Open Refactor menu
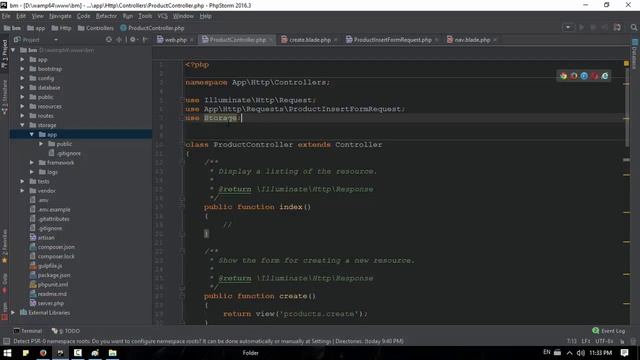Screen dimensions: 640x360 tap(106, 16)
